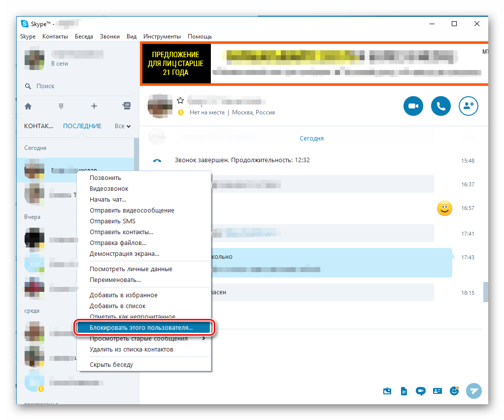Open the emoticon picker smiley icon

(454, 391)
